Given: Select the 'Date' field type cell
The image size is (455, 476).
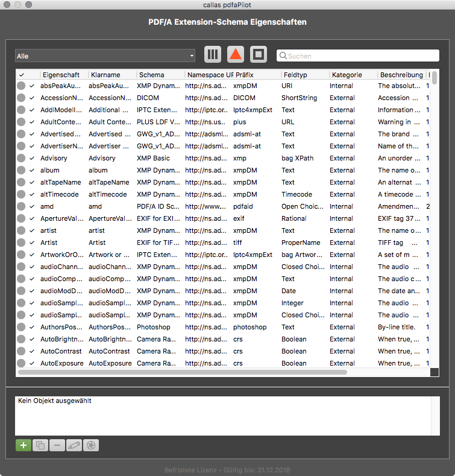Looking at the screenshot, I should point(289,291).
